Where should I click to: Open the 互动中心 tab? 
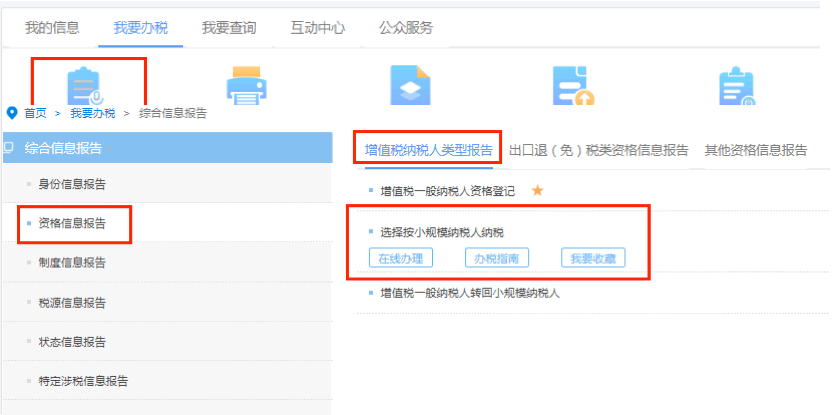(x=317, y=28)
